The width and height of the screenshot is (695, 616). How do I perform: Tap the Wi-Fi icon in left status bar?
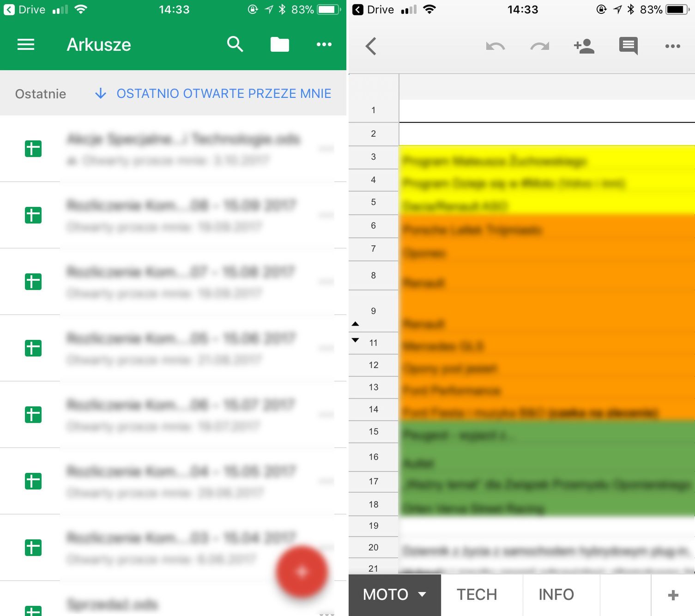tap(81, 9)
